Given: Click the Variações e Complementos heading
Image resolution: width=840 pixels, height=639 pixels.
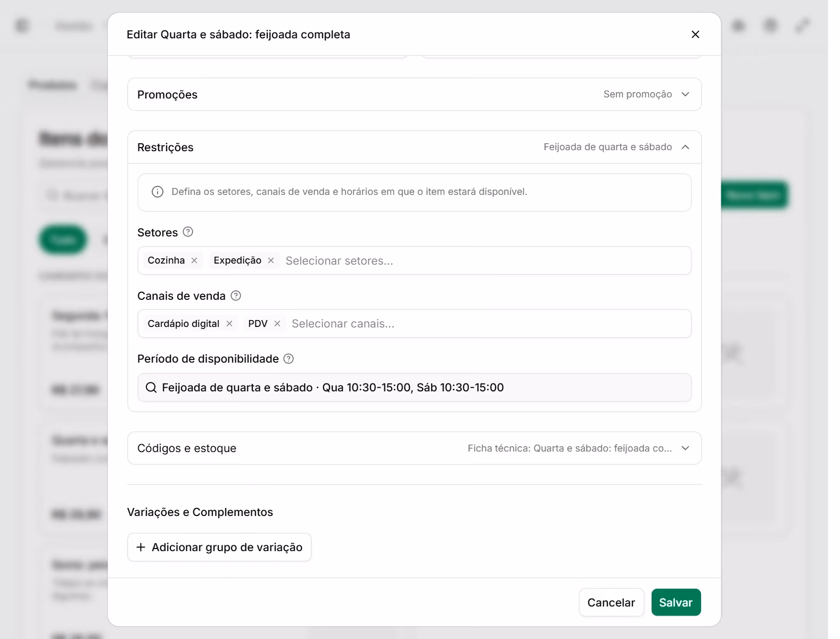Looking at the screenshot, I should pos(200,512).
